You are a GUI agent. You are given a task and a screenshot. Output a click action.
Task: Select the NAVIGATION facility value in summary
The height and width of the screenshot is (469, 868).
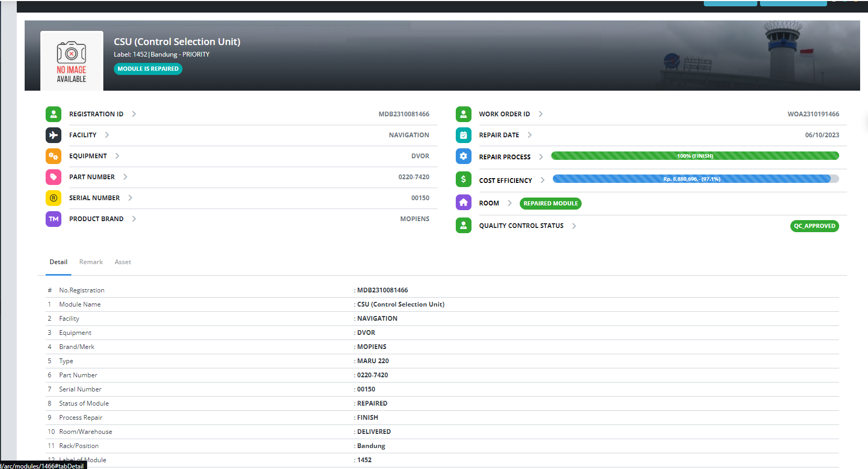click(409, 135)
